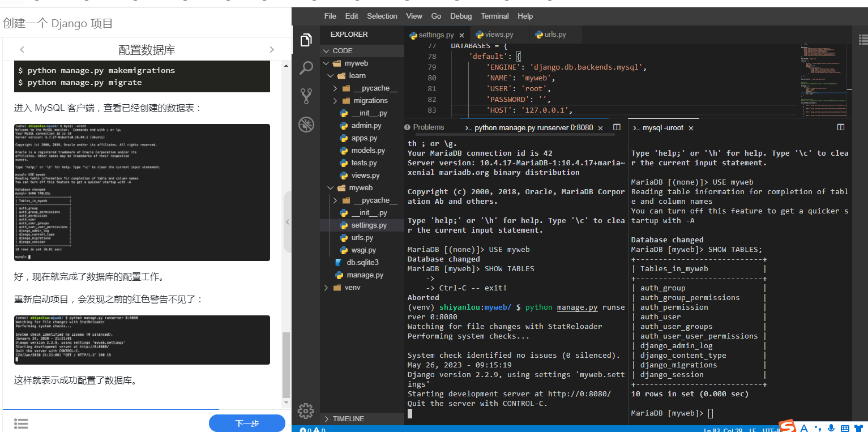Expand the TIMELINE section

pos(348,418)
